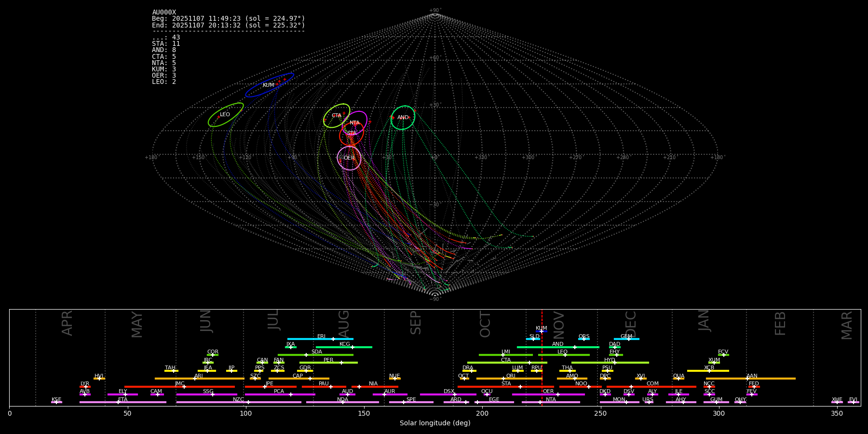The width and height of the screenshot is (868, 434).
Task: Click the 'STA: 11' legend count
Action: (166, 44)
